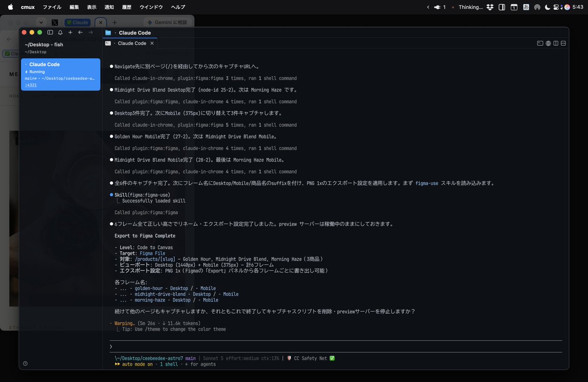
Task: Open Control Center in the menu bar
Action: [557, 7]
